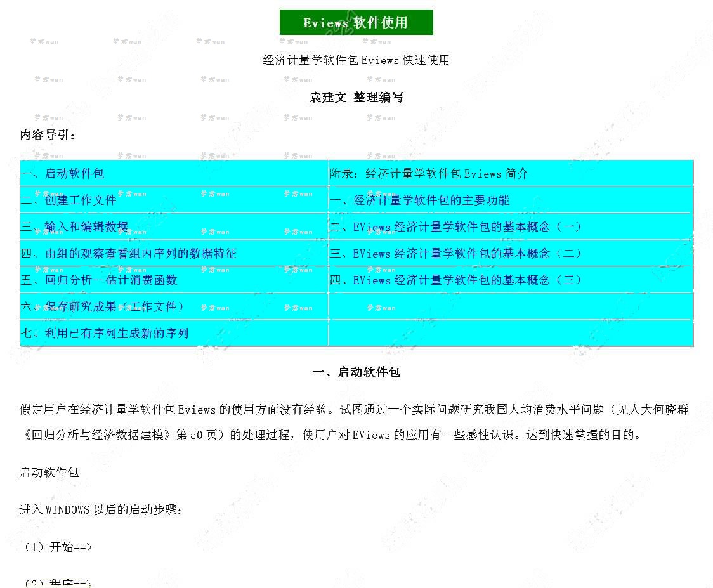This screenshot has width=713, height=588.
Task: Select the 基本概念（三） link
Action: pyautogui.click(x=455, y=280)
